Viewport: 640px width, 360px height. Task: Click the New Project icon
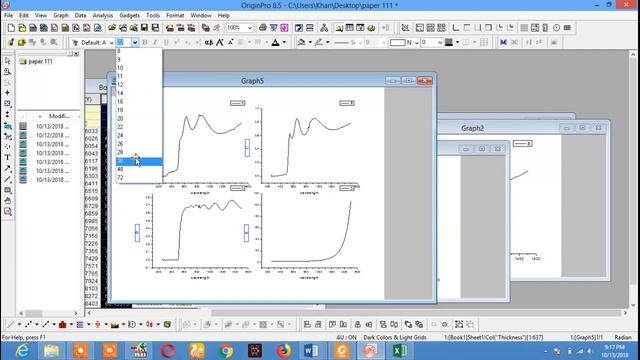click(11, 28)
